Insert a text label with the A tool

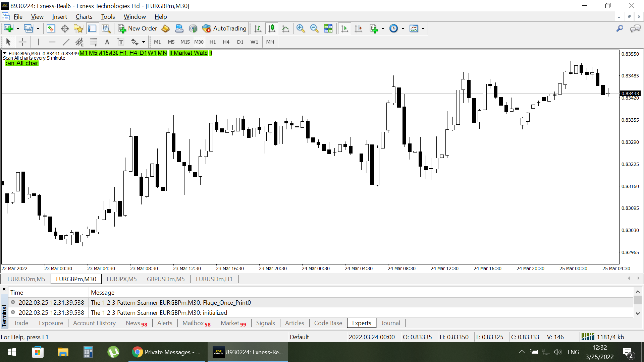(107, 42)
